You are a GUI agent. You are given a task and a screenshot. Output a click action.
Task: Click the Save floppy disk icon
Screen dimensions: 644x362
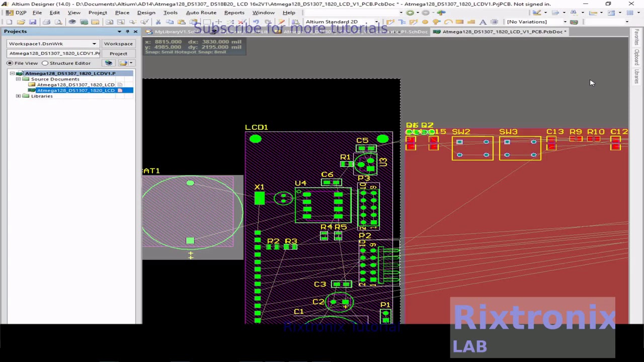(33, 22)
